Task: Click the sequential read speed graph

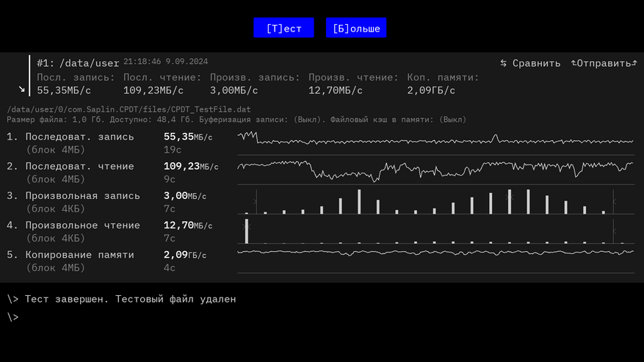Action: tap(435, 172)
